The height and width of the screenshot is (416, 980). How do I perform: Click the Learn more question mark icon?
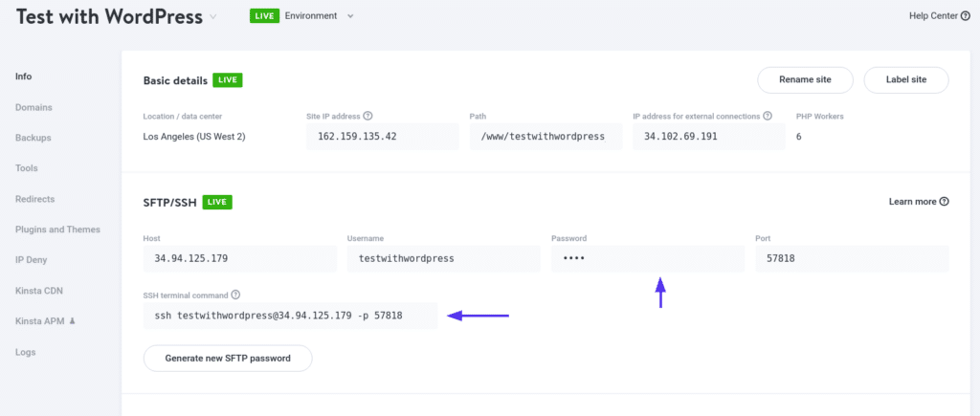945,202
